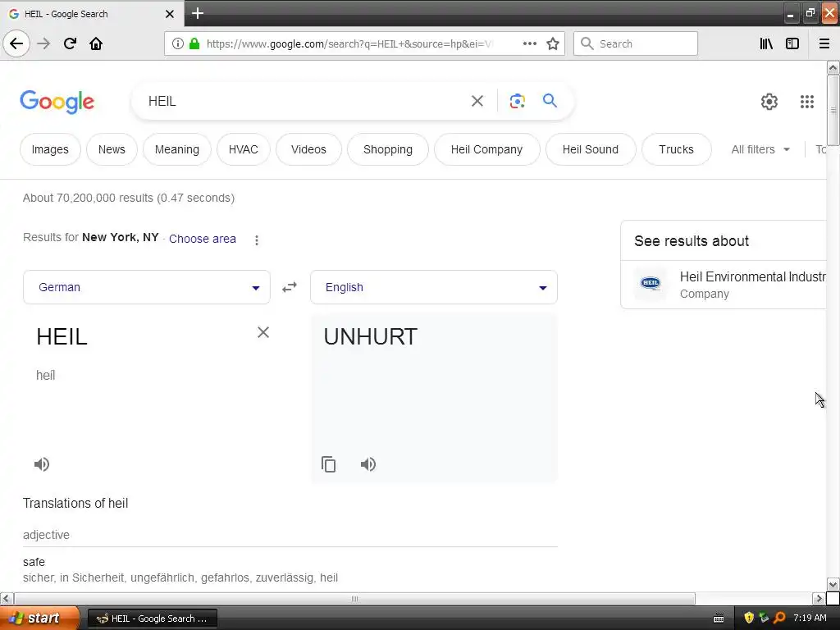Open the Google apps grid

tap(807, 101)
